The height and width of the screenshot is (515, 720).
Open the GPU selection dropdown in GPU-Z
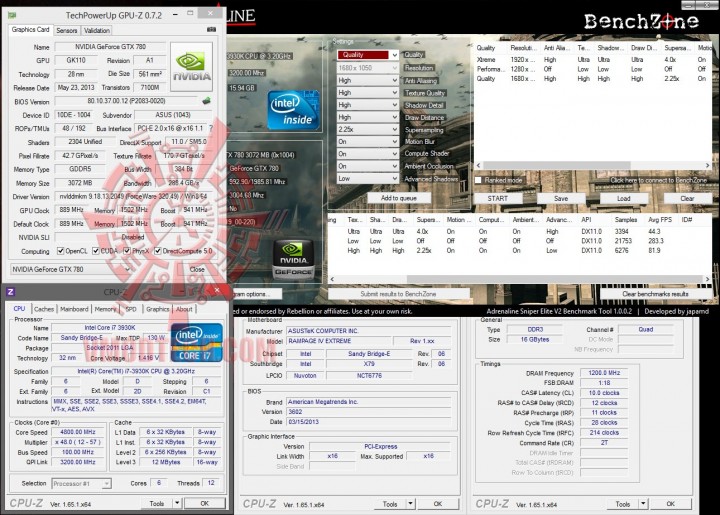71,269
